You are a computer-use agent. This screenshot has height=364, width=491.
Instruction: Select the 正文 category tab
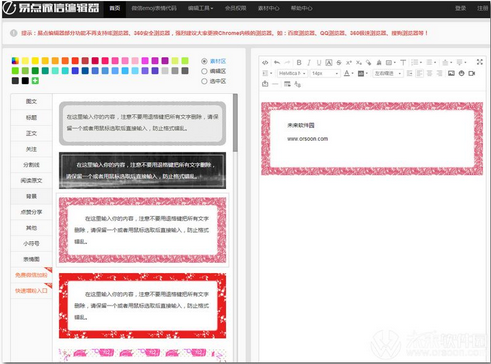point(31,133)
